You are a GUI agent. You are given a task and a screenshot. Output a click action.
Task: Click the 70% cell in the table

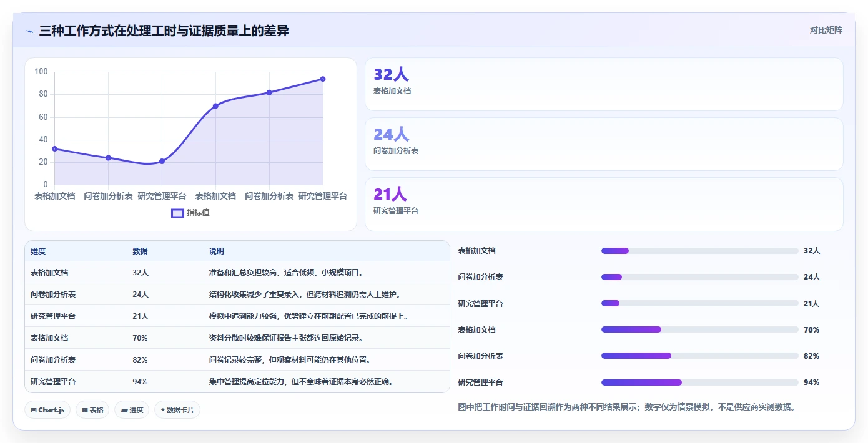140,338
